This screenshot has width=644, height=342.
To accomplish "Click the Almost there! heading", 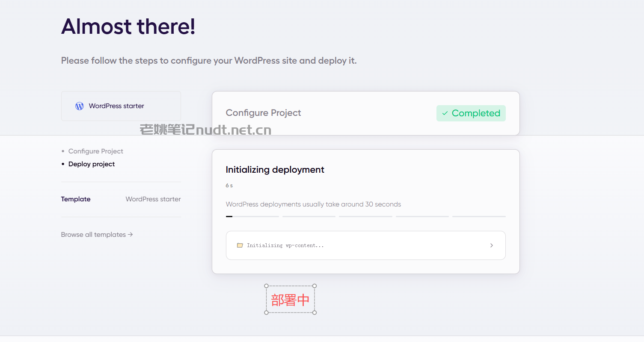I will pos(128,27).
